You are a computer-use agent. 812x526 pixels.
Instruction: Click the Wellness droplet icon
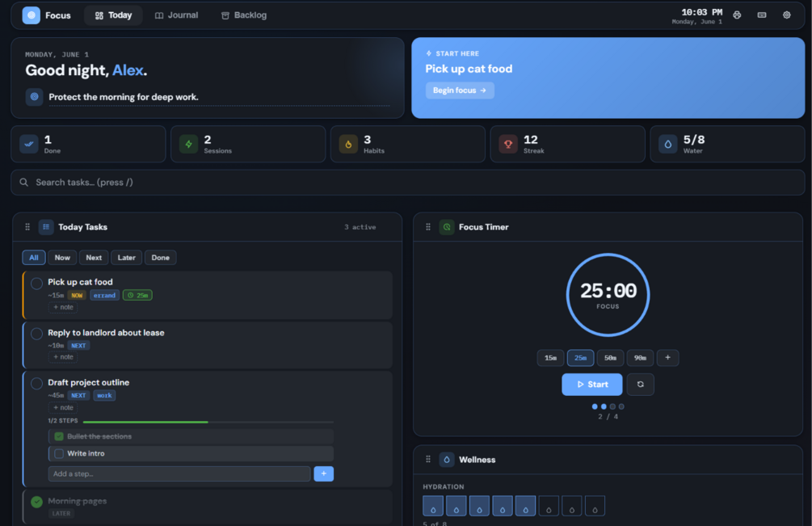(x=446, y=459)
